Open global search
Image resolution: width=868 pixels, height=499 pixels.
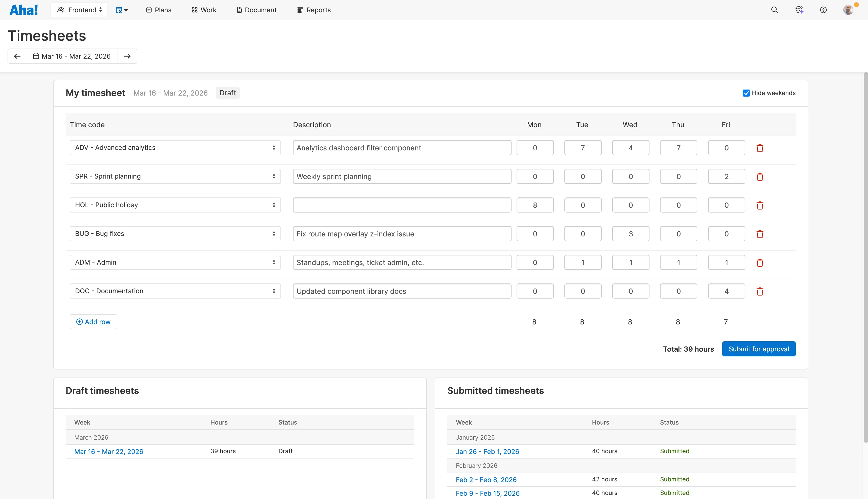pos(774,10)
